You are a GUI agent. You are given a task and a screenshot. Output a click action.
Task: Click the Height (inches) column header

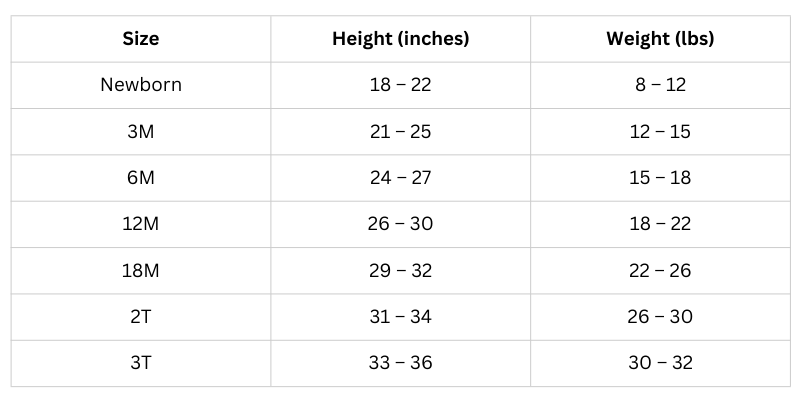coord(400,40)
